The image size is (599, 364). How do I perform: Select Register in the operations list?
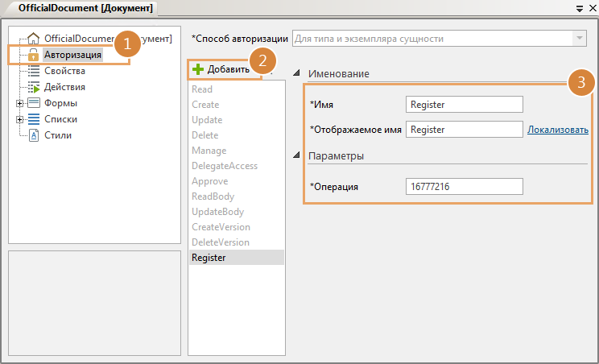pos(209,258)
